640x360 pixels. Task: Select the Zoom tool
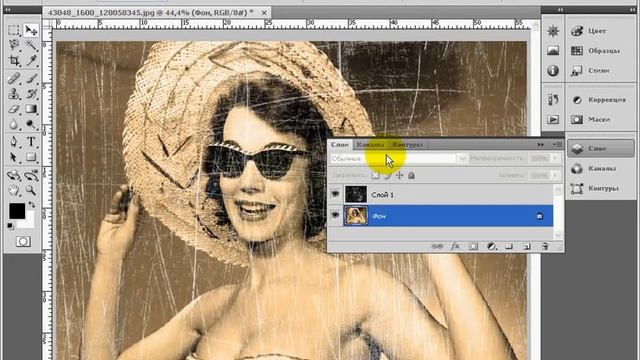pyautogui.click(x=31, y=190)
